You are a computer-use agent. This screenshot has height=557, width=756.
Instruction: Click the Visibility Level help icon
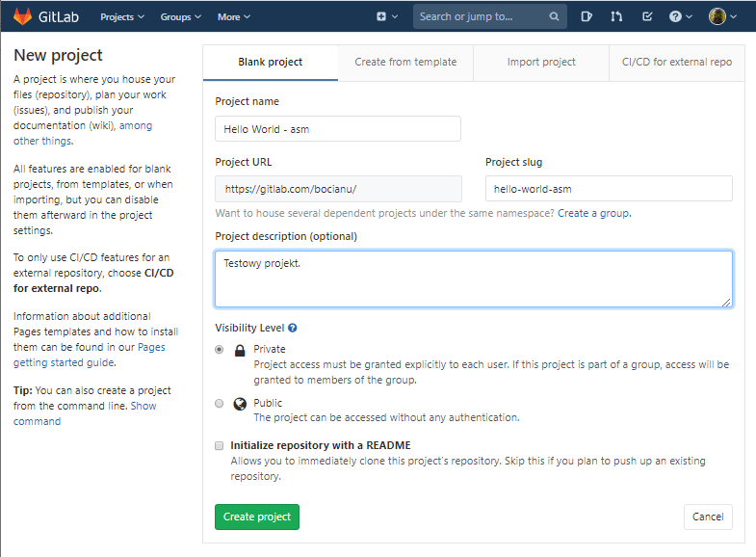pyautogui.click(x=292, y=328)
